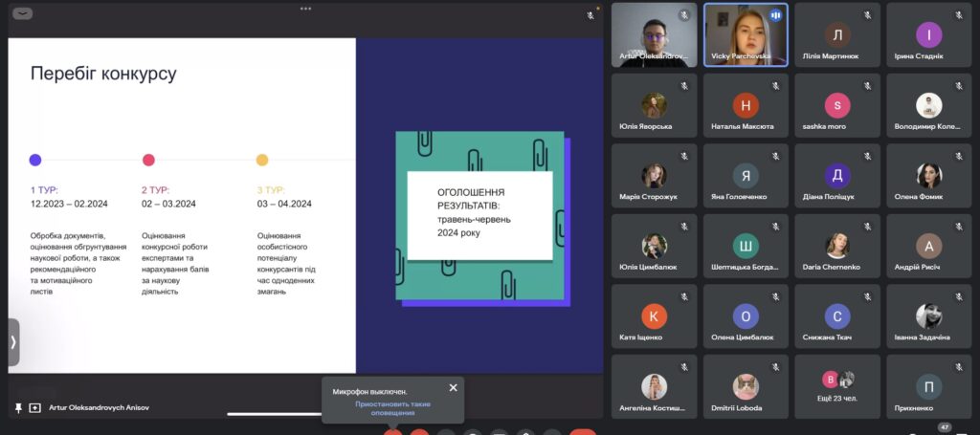Click the three dots above the presentation
The image size is (980, 435).
point(305,9)
